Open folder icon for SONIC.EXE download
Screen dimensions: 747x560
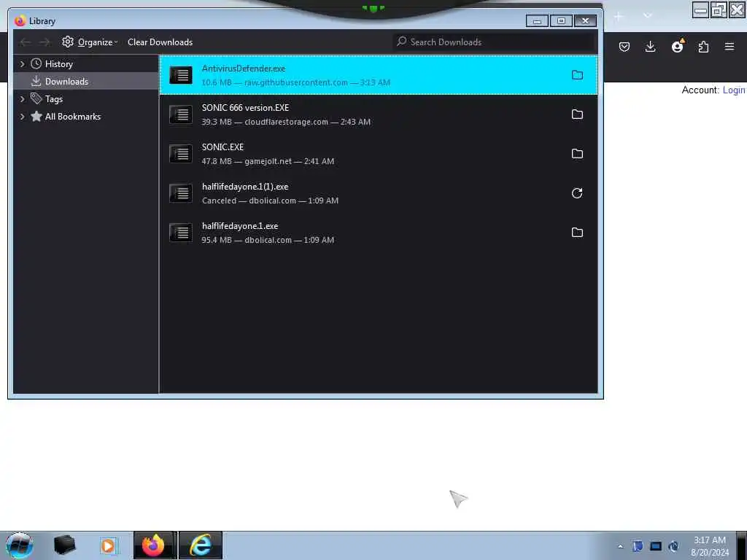(577, 154)
